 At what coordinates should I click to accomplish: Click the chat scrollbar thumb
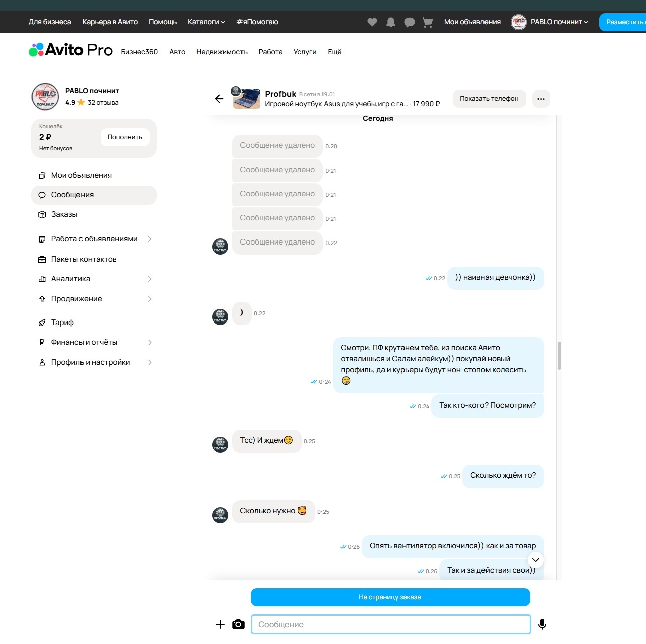559,356
